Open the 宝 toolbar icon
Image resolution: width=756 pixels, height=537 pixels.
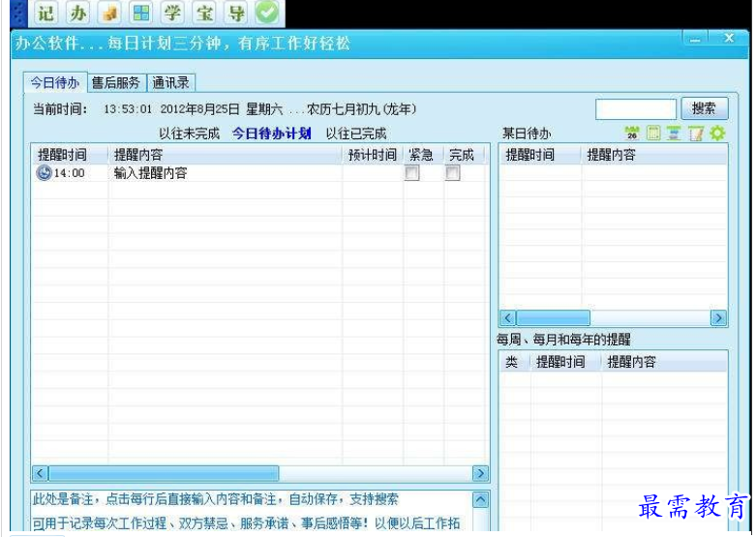[204, 13]
